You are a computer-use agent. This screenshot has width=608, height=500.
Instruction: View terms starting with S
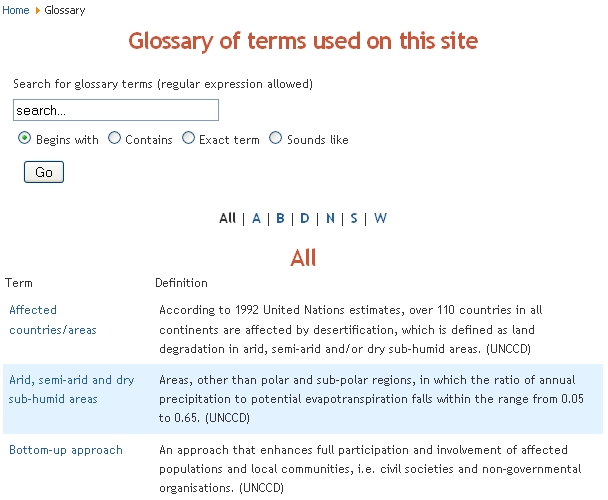[354, 218]
